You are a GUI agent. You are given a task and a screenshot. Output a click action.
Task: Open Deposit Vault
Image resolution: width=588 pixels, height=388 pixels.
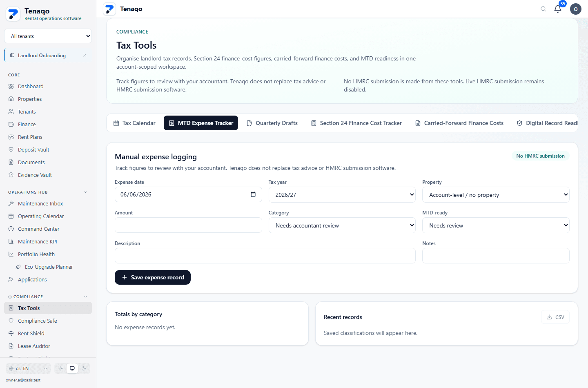48,150
